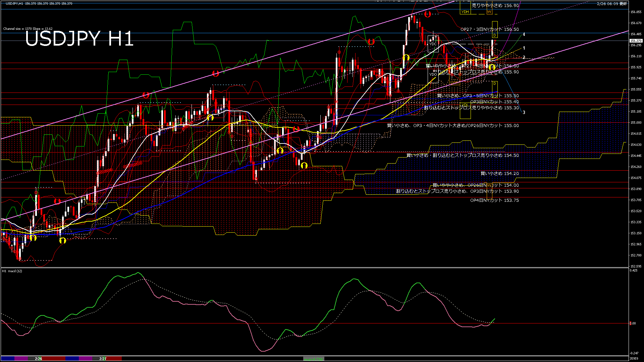The width and height of the screenshot is (644, 362).
Task: Click the 売りやや小さめ 156.90 level label
Action: 495,5
